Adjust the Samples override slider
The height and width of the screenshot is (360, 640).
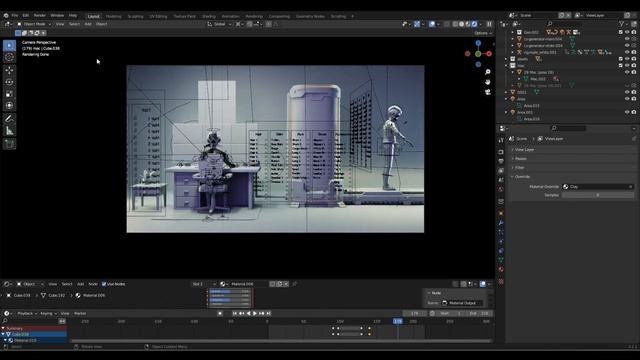598,195
